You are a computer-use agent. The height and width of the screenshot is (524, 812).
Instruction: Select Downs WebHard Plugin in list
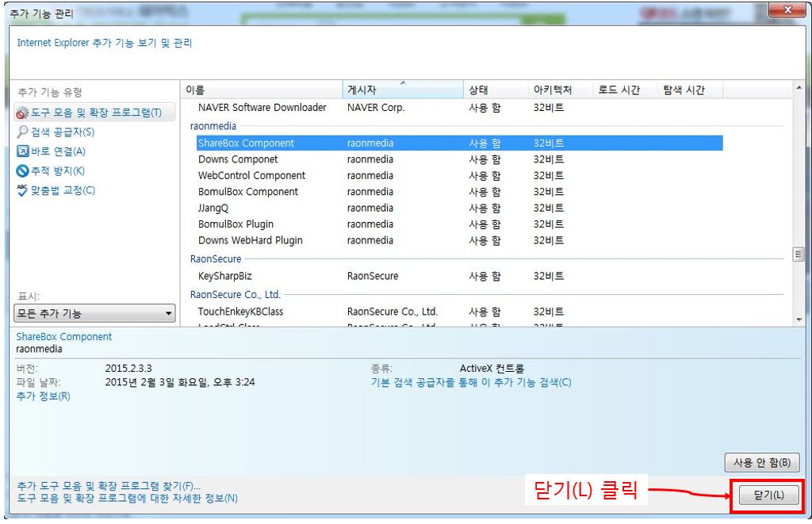(251, 240)
